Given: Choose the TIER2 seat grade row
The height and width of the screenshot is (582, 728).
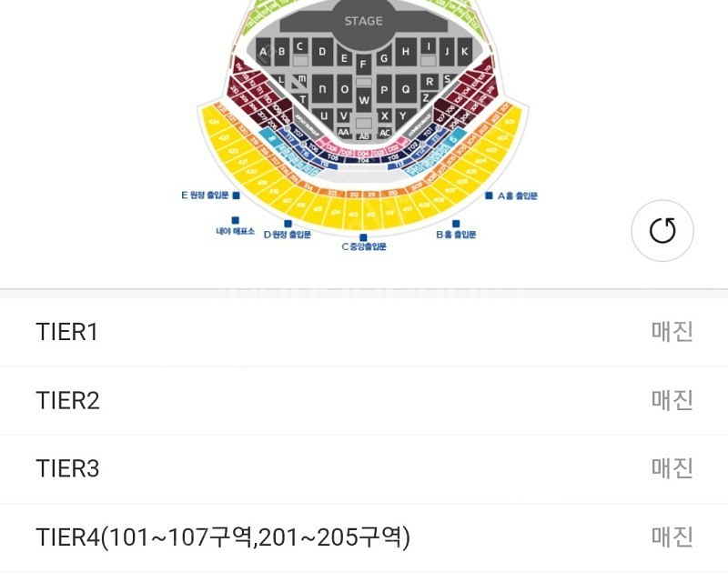Looking at the screenshot, I should tap(364, 400).
